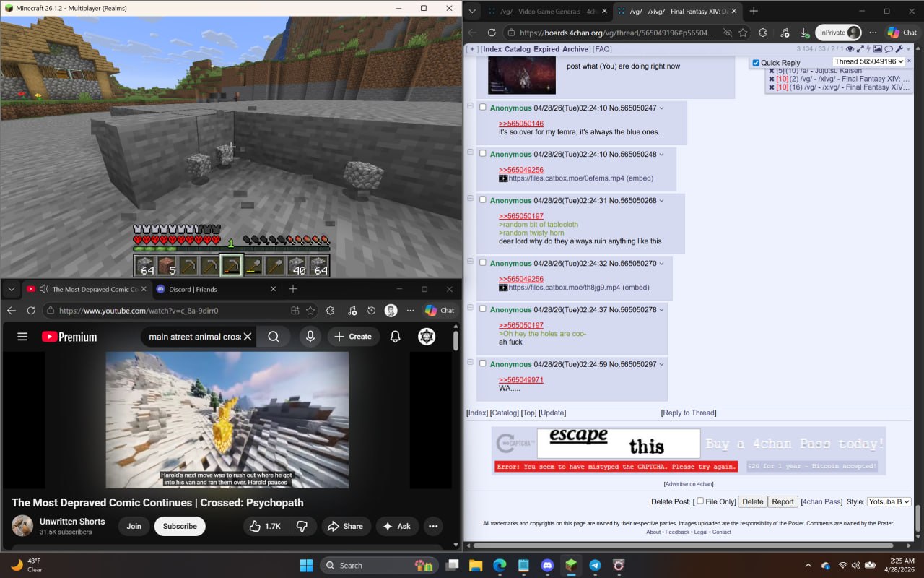
Task: Select the highlighted Minecraft hotbar slot
Action: (x=231, y=265)
